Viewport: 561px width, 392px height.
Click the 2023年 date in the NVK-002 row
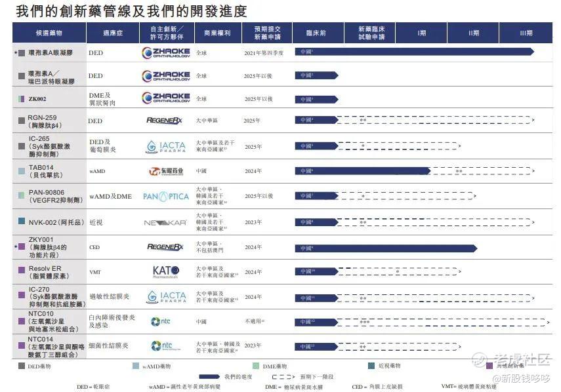click(253, 222)
